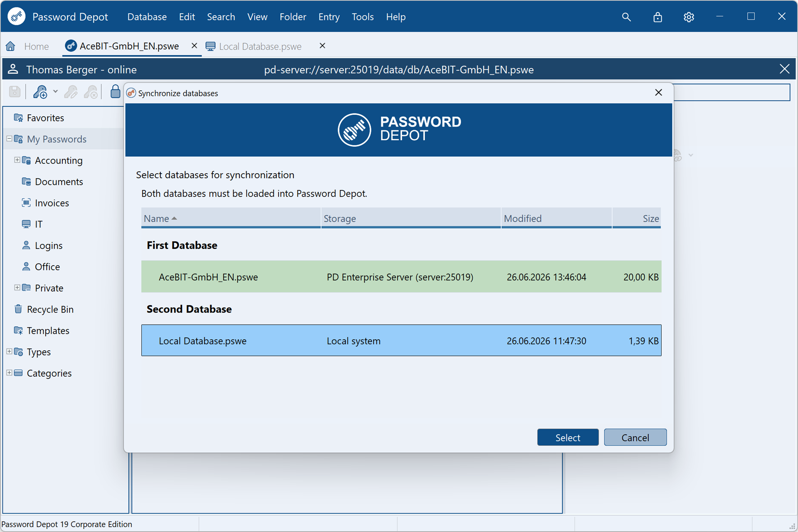
Task: Open the Search menu
Action: [x=221, y=17]
